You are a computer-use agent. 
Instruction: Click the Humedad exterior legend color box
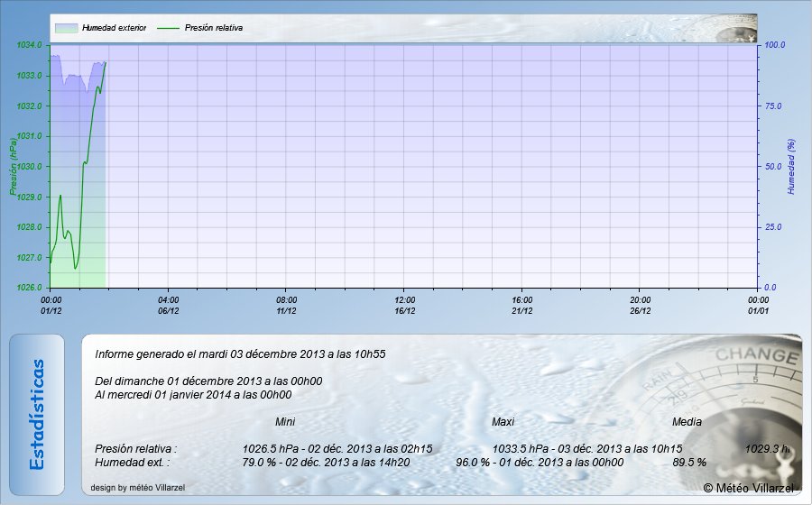66,28
